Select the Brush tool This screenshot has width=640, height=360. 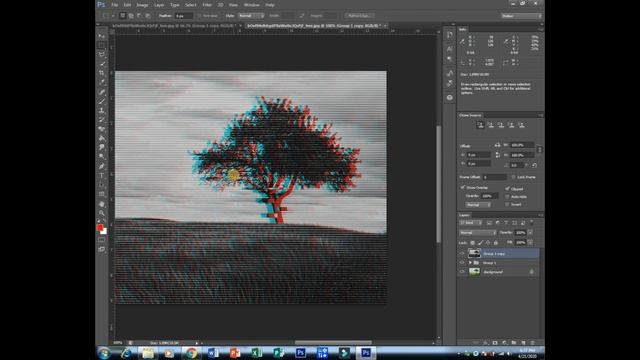[x=101, y=101]
